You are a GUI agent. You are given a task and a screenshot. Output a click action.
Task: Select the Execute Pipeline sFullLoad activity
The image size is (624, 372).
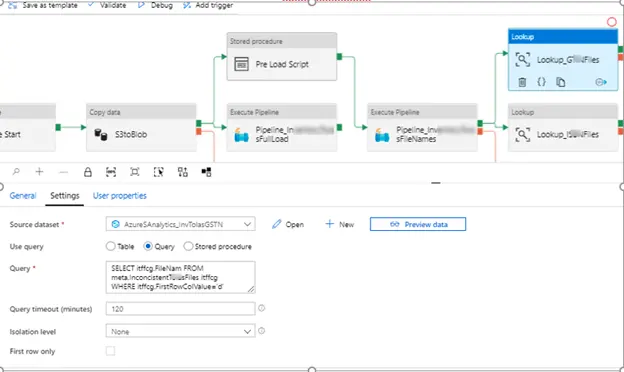[282, 127]
